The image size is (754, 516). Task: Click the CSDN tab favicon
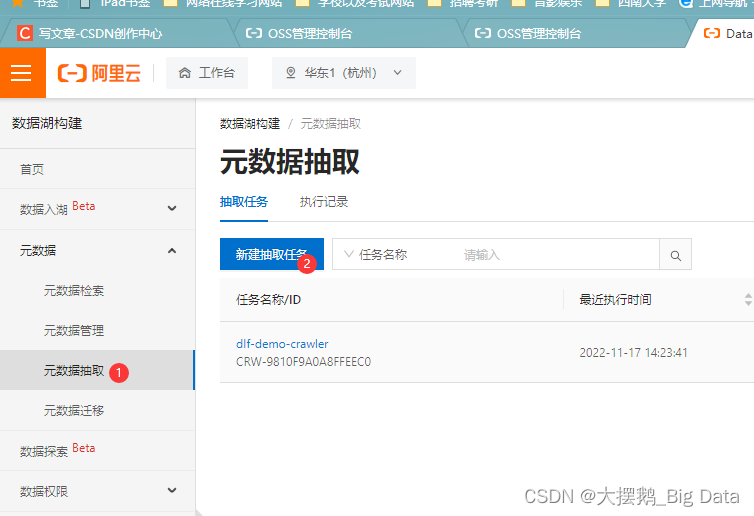[24, 33]
